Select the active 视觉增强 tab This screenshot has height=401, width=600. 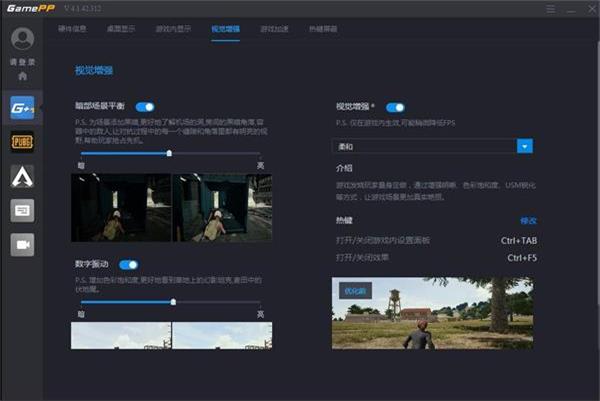pos(226,29)
